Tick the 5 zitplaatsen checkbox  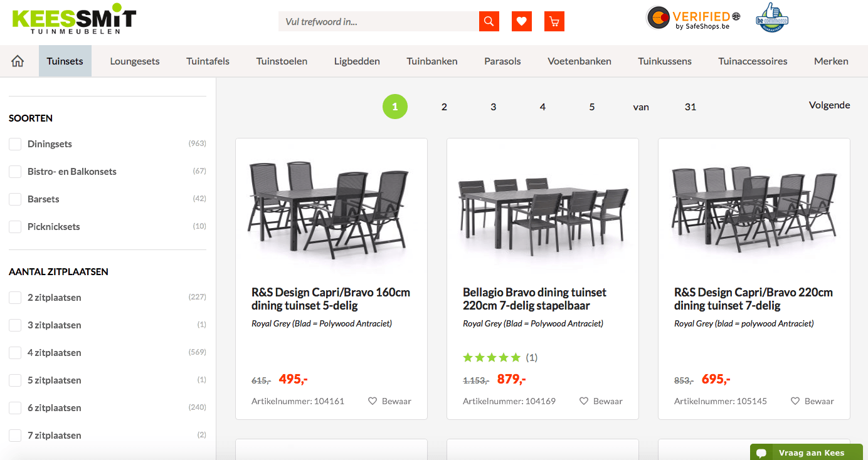15,380
